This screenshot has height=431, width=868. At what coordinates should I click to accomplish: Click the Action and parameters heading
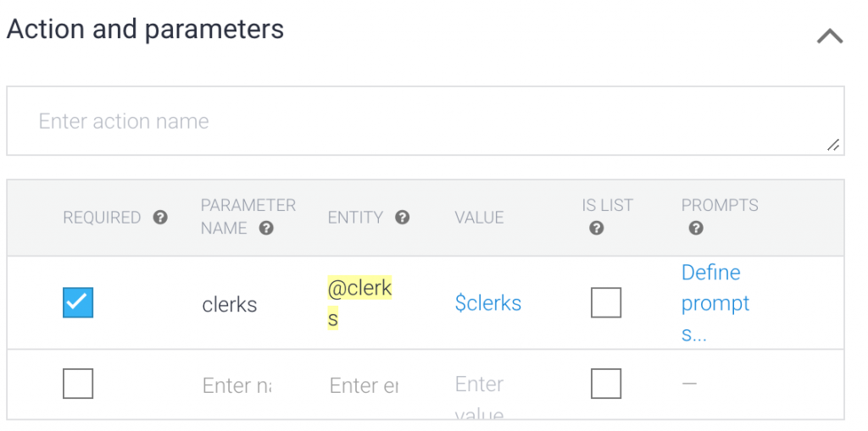tap(145, 30)
